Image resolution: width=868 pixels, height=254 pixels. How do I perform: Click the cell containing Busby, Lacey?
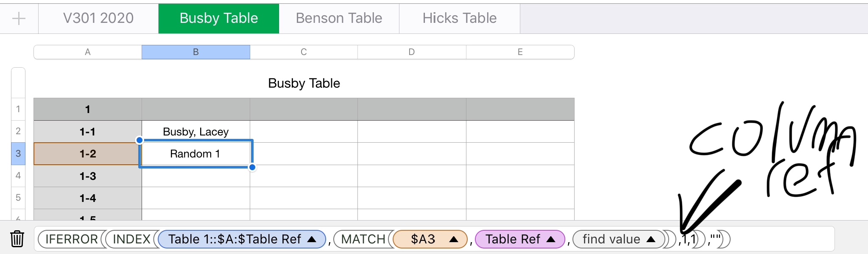click(x=195, y=132)
